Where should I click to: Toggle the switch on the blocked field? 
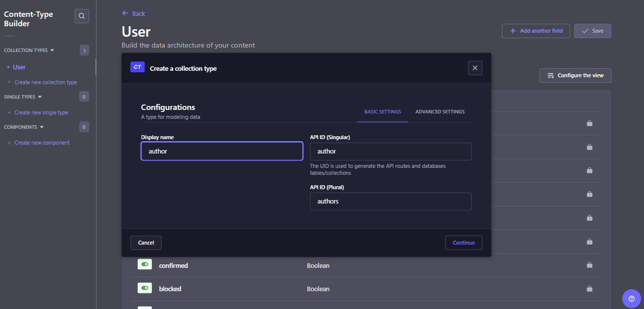pos(145,288)
